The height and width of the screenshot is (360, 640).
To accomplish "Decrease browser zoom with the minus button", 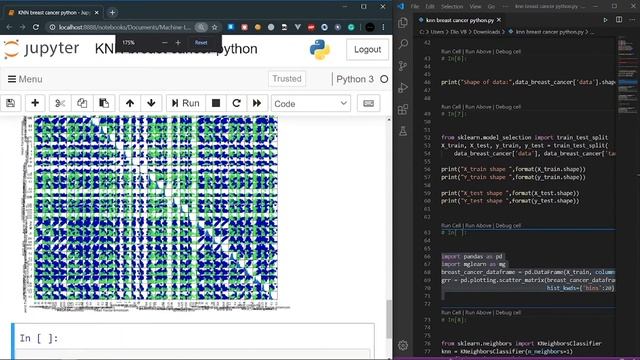I will point(164,42).
